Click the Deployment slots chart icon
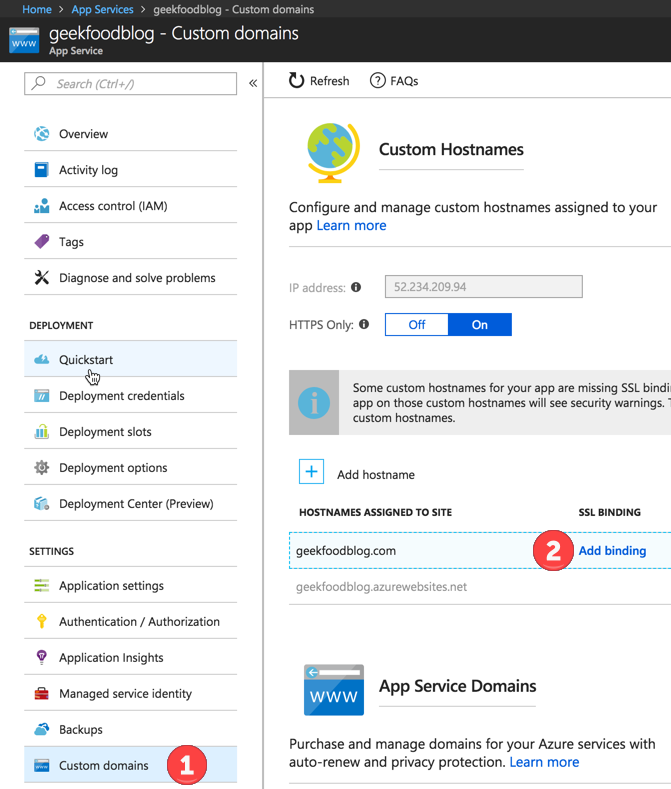This screenshot has width=671, height=789. pos(41,431)
